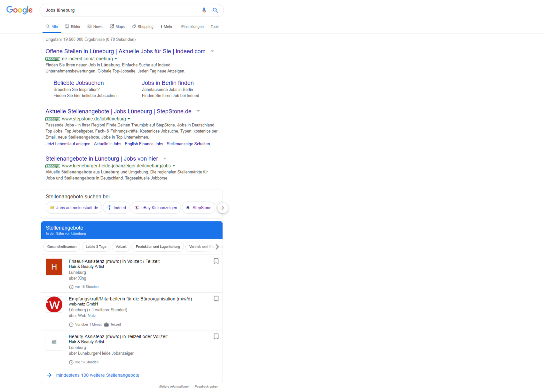Image resolution: width=544 pixels, height=392 pixels.
Task: Filter by Produktion und Lagerhaltung
Action: [x=158, y=247]
